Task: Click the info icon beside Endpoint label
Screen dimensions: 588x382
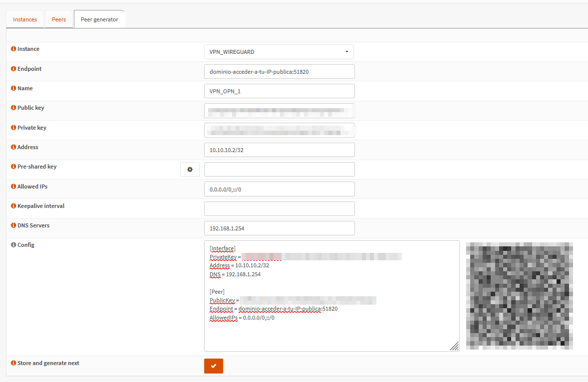Action: tap(13, 69)
